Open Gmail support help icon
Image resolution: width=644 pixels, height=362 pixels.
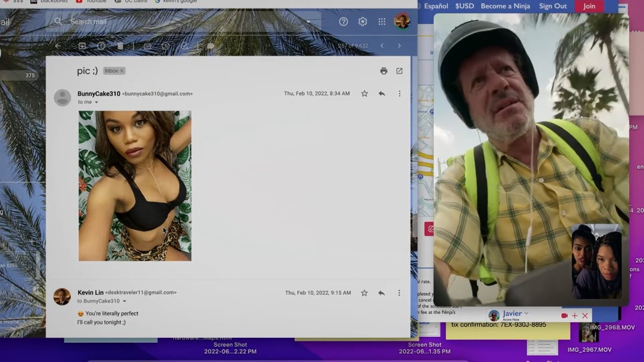click(x=344, y=22)
